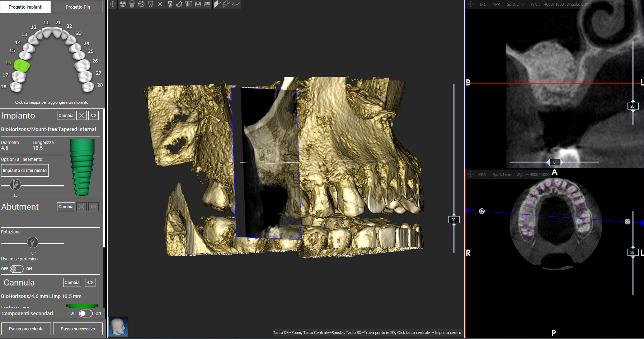This screenshot has height=339, width=644.
Task: Click the patient face icon in toolbar
Action: click(x=141, y=4)
